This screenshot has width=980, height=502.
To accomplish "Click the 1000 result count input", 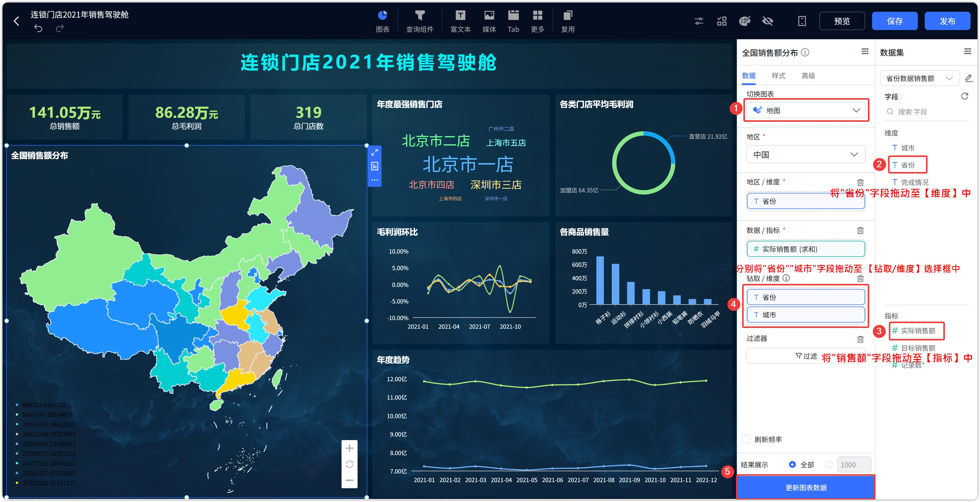I will [x=854, y=465].
